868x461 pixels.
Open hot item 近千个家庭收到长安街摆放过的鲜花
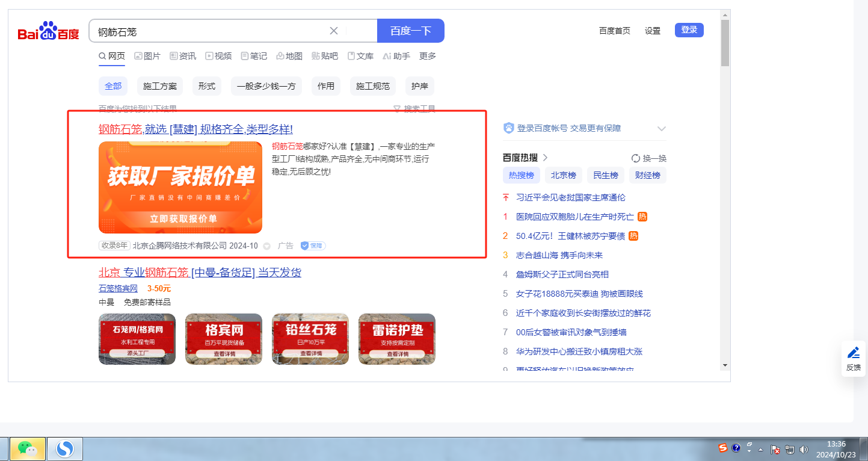[583, 313]
